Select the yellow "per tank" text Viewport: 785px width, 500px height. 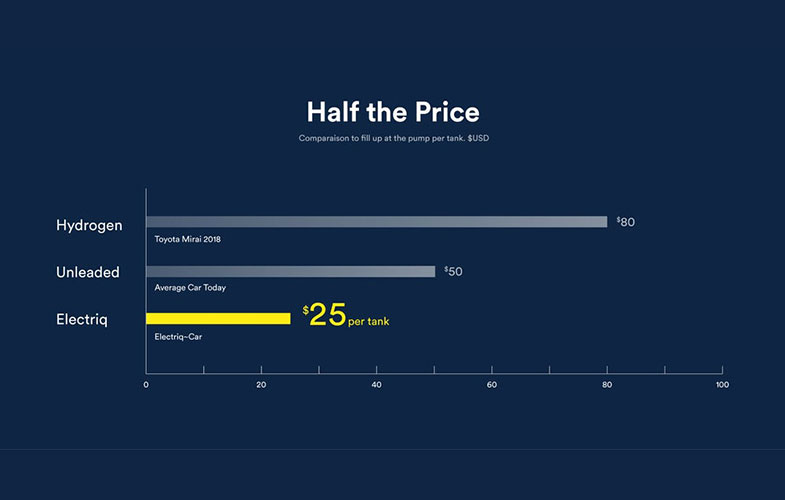tap(369, 322)
